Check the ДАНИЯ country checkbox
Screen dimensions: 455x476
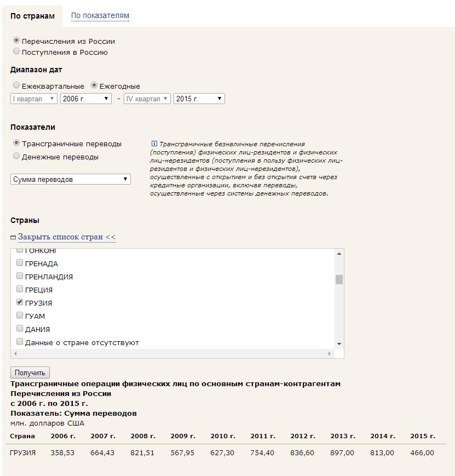(20, 328)
